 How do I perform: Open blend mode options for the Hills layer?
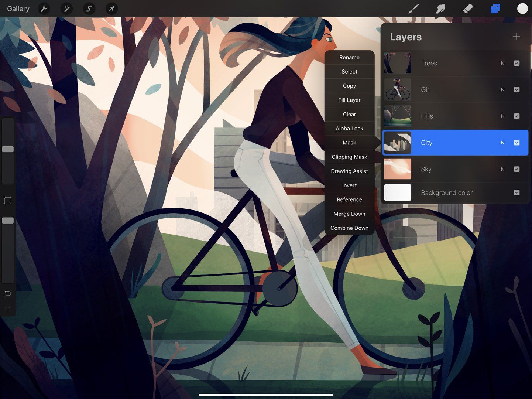502,116
